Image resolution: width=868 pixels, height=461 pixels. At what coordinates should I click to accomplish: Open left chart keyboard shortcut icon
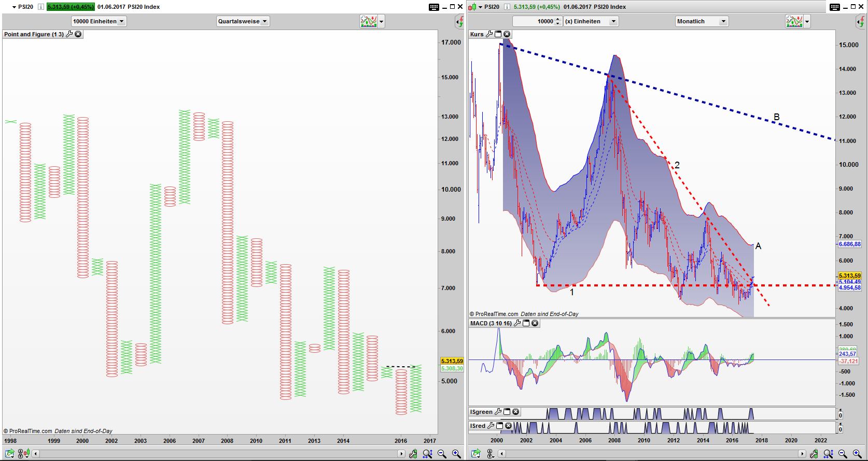point(434,7)
